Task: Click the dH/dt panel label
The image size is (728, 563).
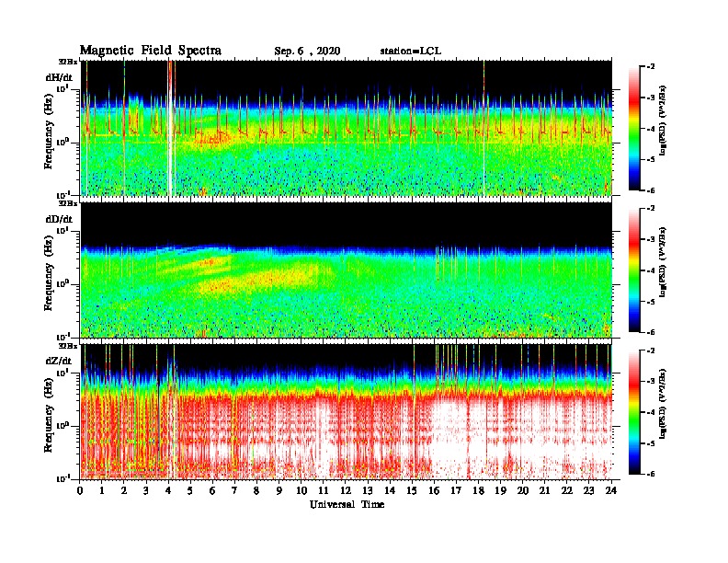Action: tap(59, 77)
